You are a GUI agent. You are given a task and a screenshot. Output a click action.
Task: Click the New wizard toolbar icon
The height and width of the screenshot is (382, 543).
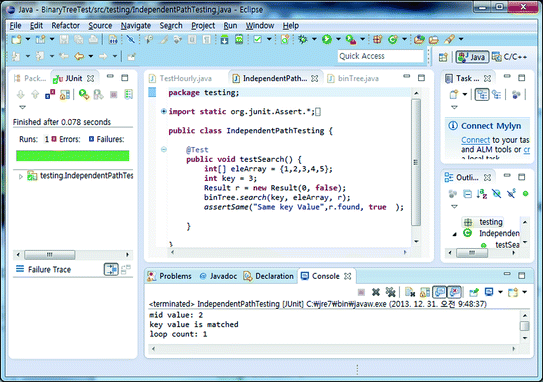[16, 39]
